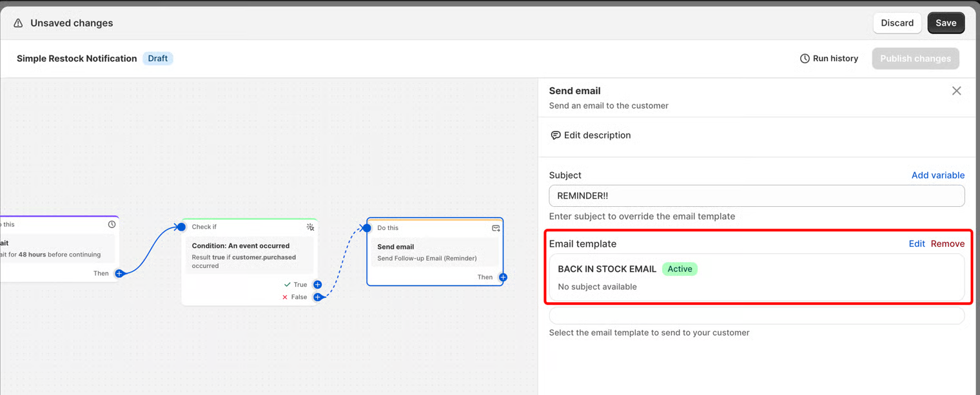Click the clock icon on Wait node

[112, 224]
